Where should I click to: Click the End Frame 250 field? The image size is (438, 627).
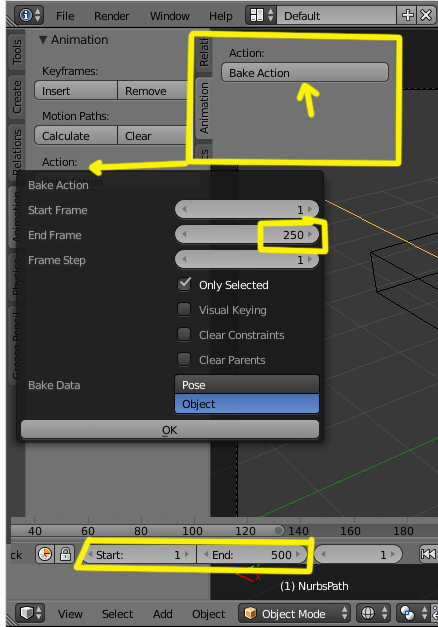tap(247, 234)
